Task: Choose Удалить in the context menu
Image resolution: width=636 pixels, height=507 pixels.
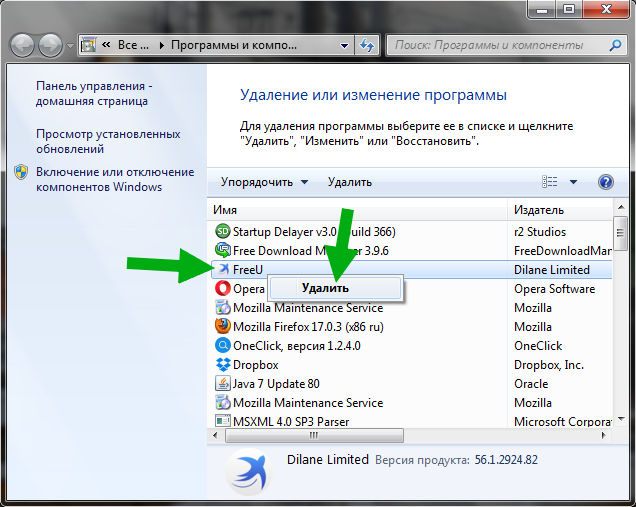Action: coord(335,288)
